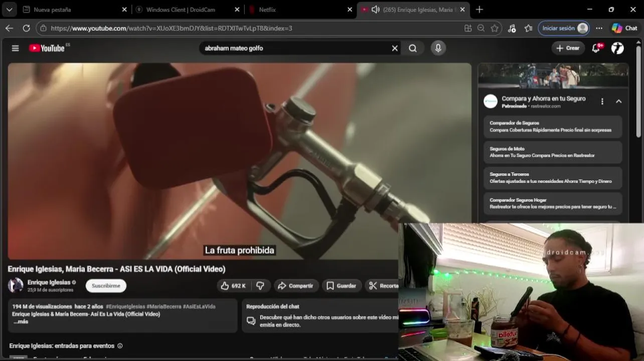Open the browser tab list dropdown
The height and width of the screenshot is (361, 644).
[9, 10]
